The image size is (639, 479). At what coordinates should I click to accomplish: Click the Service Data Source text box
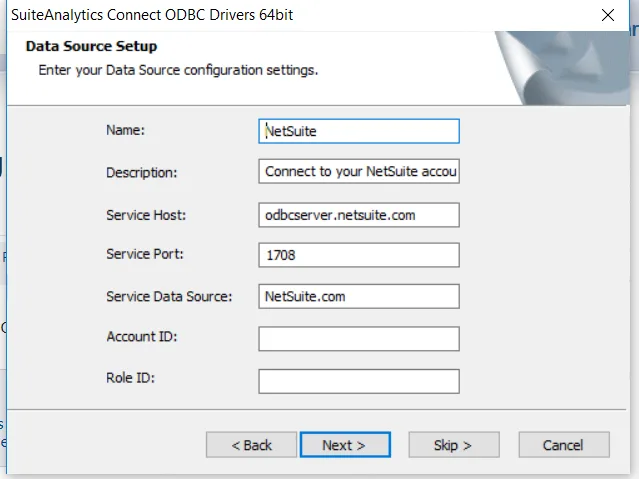pos(358,297)
